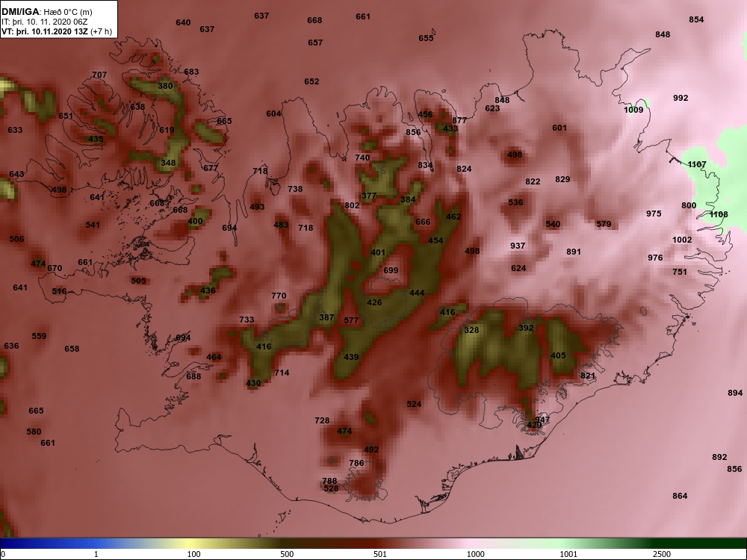The width and height of the screenshot is (747, 560).
Task: Select the map value '802'
Action: (352, 206)
